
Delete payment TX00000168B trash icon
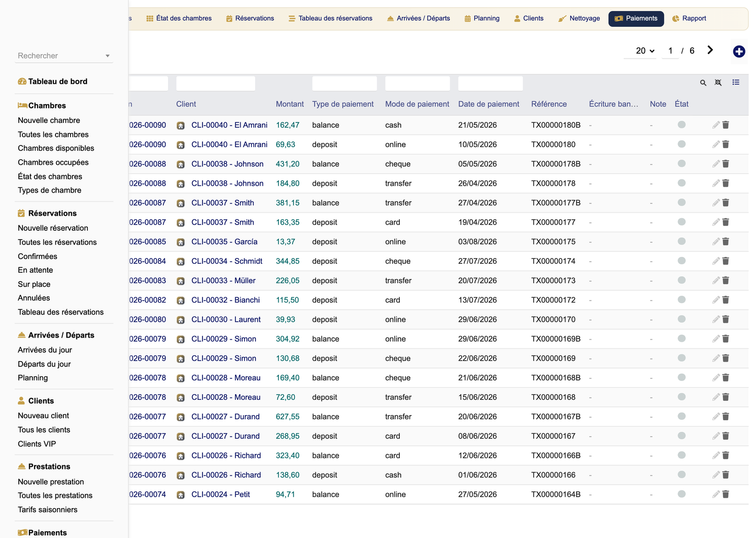click(726, 378)
